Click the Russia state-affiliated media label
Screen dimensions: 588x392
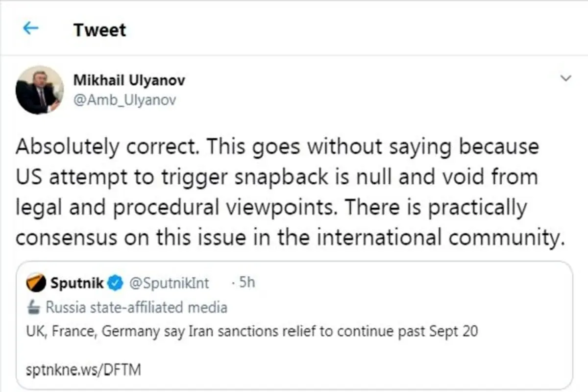[x=136, y=307]
